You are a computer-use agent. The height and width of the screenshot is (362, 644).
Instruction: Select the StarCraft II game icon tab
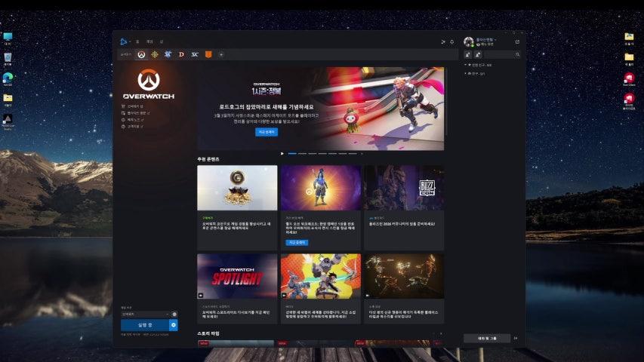point(168,54)
